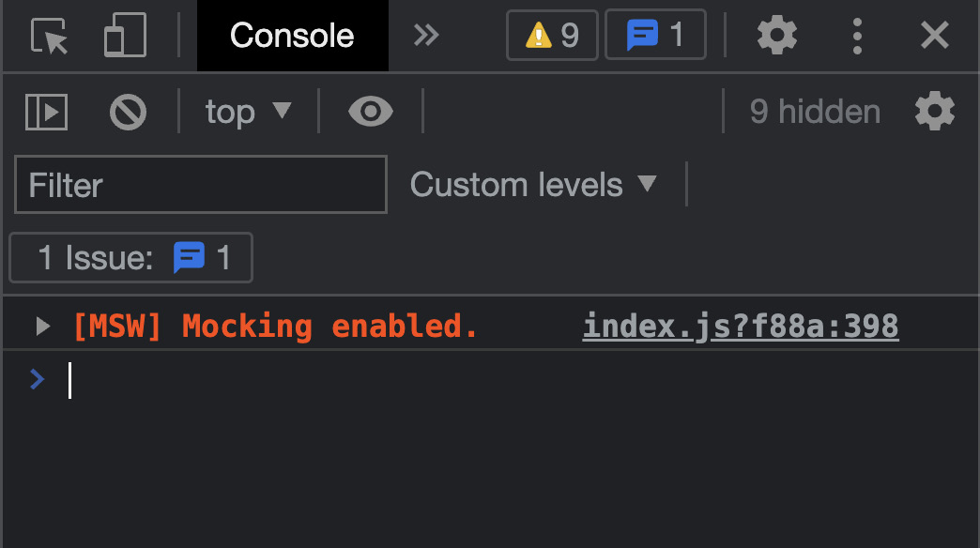
Task: Switch to the Console tab
Action: 292,36
